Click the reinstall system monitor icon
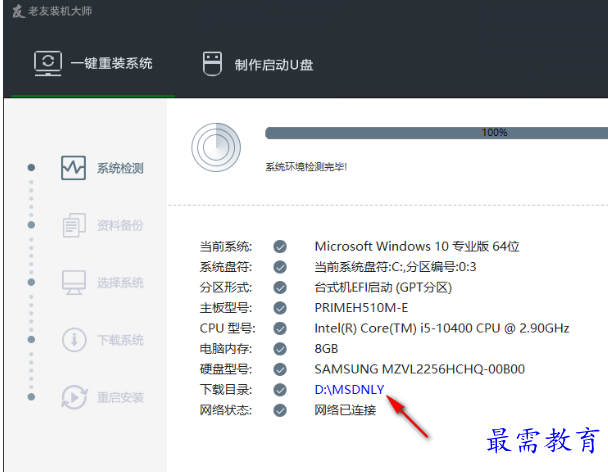This screenshot has width=608, height=472. pyautogui.click(x=48, y=63)
